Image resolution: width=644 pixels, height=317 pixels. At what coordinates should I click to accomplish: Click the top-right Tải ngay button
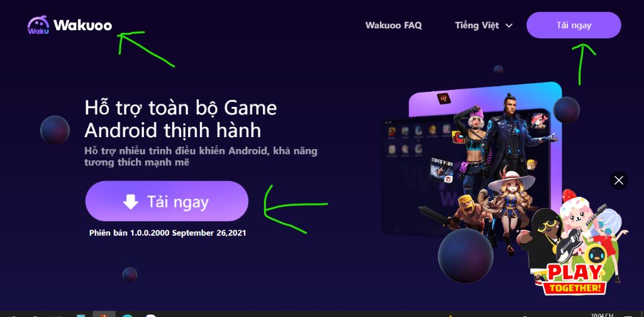pos(574,25)
